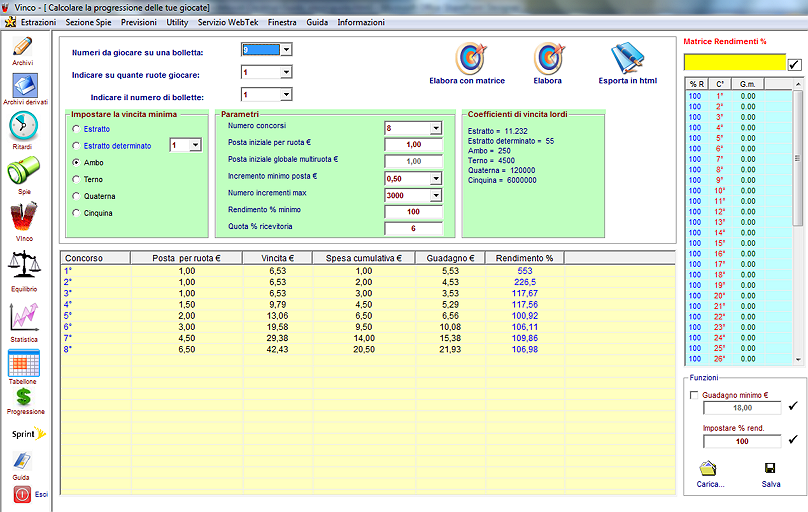Run the Elabora target icon
The image size is (808, 512).
(x=549, y=59)
